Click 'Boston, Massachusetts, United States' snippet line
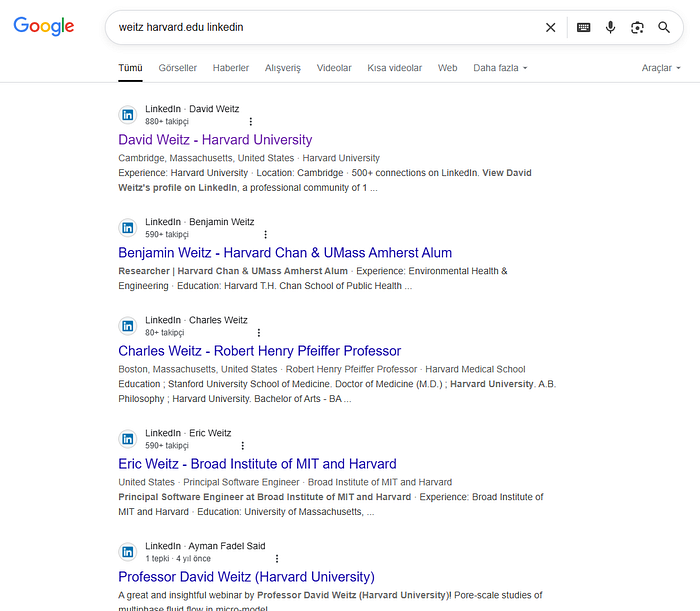Viewport: 700px width, 611px height. coord(322,369)
